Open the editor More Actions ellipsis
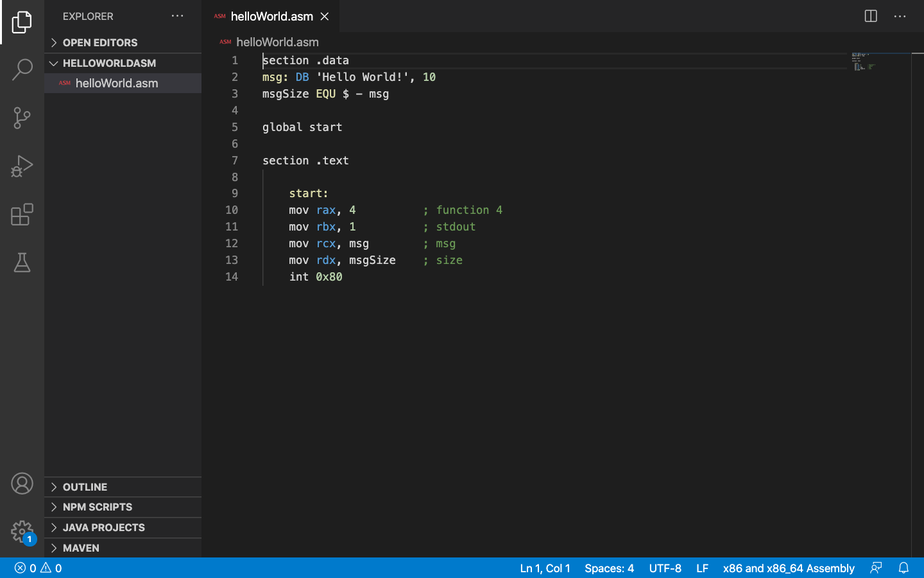Image resolution: width=924 pixels, height=578 pixels. pyautogui.click(x=900, y=16)
